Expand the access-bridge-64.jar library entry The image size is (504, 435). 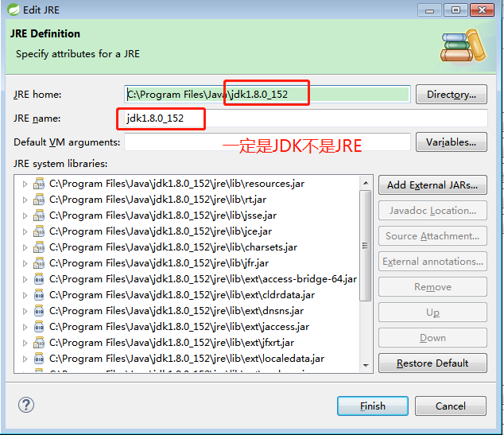coord(25,279)
